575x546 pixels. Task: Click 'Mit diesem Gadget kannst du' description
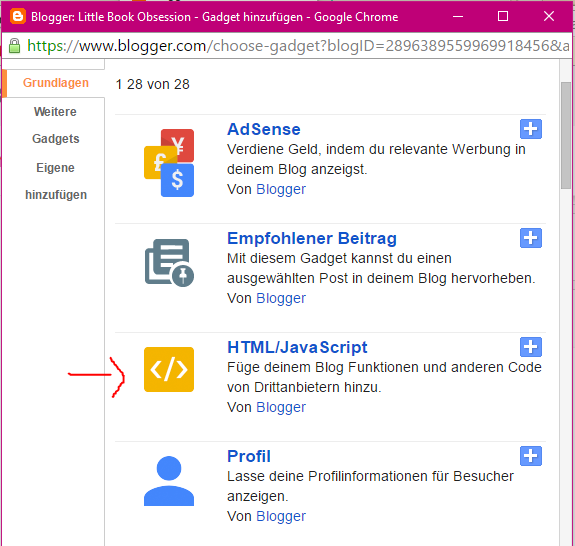pyautogui.click(x=381, y=268)
